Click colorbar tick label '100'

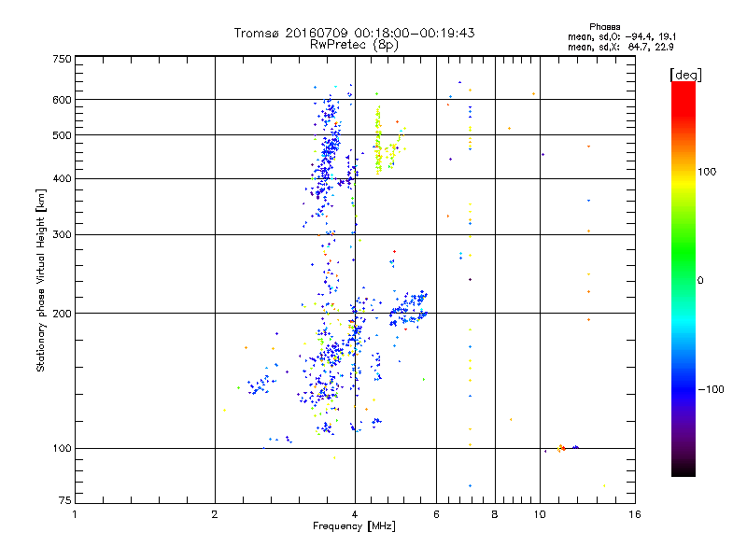pyautogui.click(x=707, y=172)
